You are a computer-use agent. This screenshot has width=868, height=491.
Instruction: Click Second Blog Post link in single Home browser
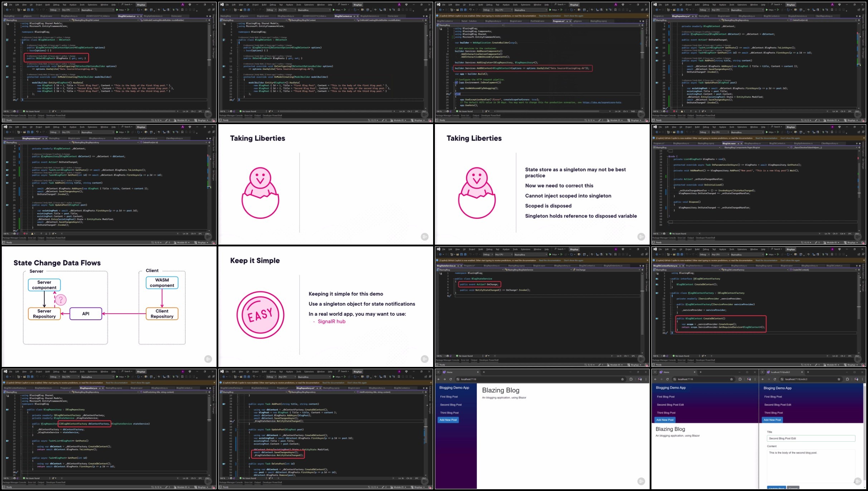(451, 405)
